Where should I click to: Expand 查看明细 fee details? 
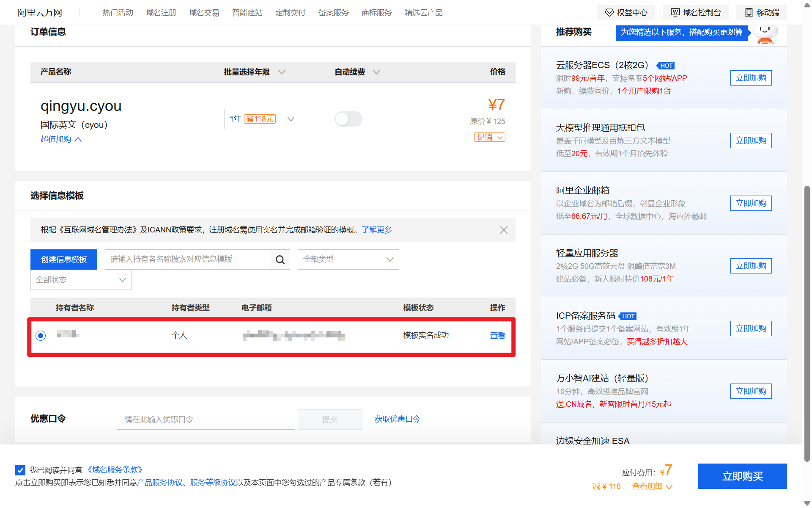(x=652, y=486)
